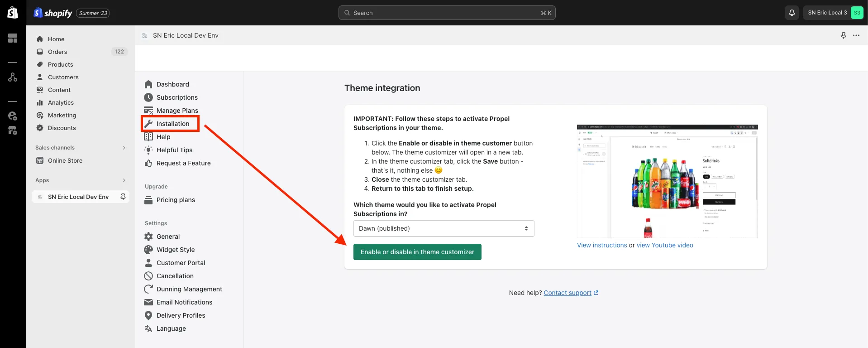Unpin SN Eric Local Dev Env app
The width and height of the screenshot is (868, 348).
point(123,197)
